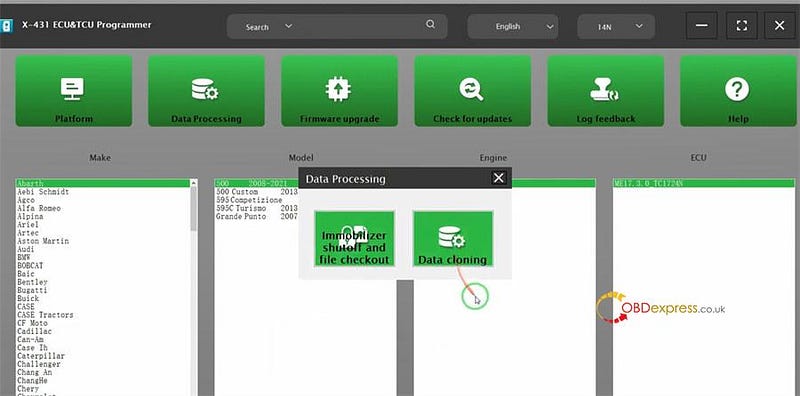Select CF Moto in Make list
Viewport: 800px width, 396px height.
pos(103,323)
